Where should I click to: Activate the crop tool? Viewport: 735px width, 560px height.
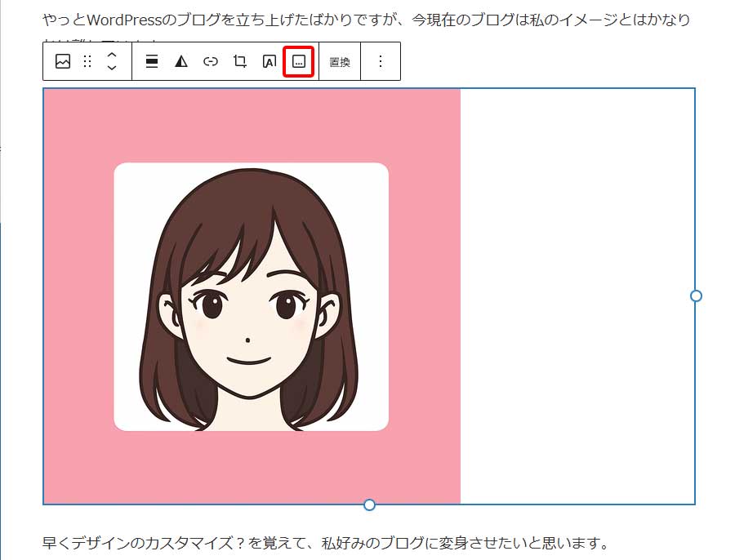[x=239, y=61]
